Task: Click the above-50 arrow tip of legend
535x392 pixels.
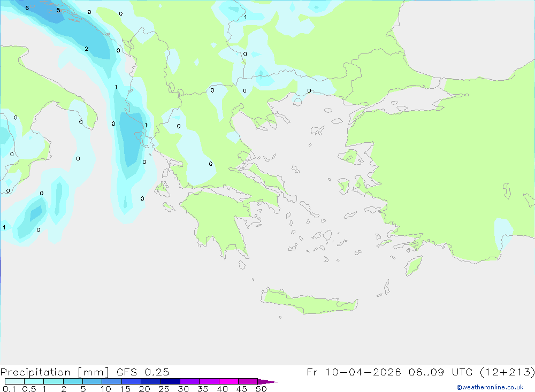Action: [267, 382]
